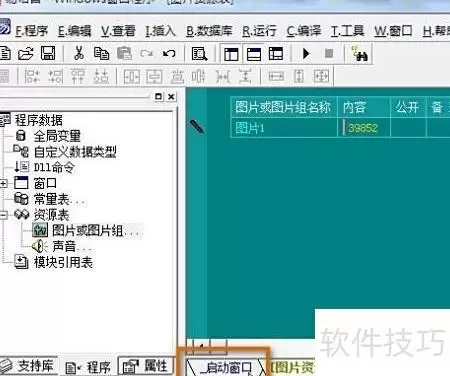Click the 内容 column header
This screenshot has height=376, width=450.
click(364, 107)
